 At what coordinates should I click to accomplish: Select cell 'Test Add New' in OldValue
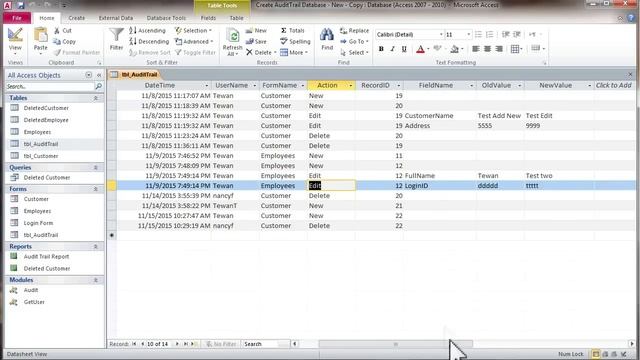pos(499,116)
